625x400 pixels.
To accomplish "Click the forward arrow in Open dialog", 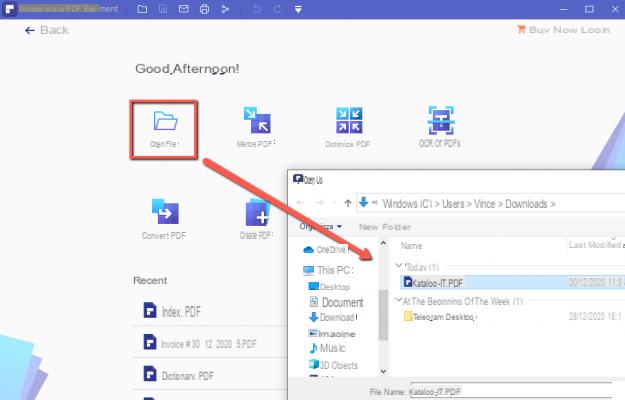I will (319, 203).
